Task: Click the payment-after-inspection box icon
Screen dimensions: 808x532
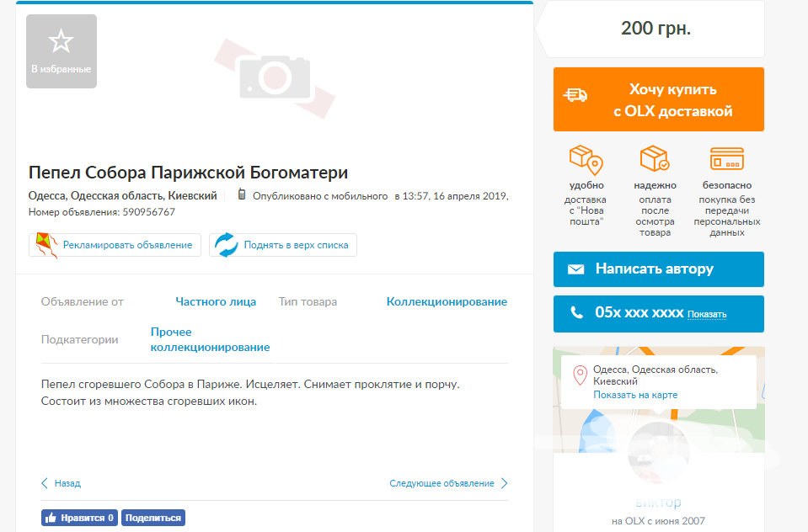Action: click(x=655, y=160)
